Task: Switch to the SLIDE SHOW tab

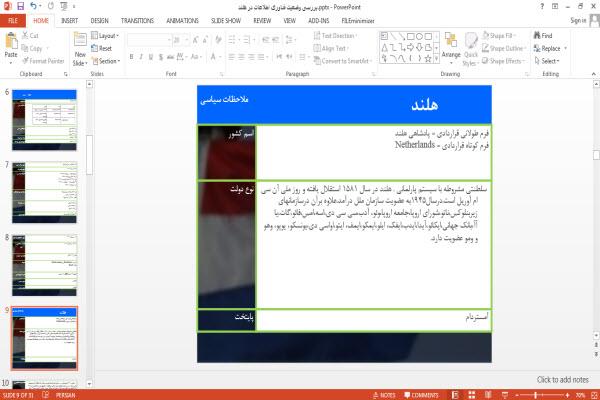Action: click(x=226, y=21)
